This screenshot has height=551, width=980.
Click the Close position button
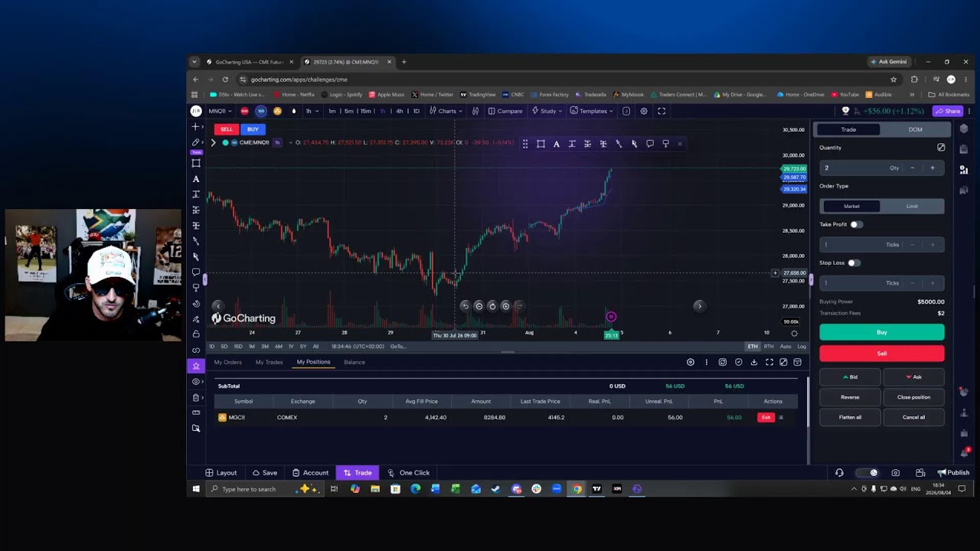click(913, 397)
